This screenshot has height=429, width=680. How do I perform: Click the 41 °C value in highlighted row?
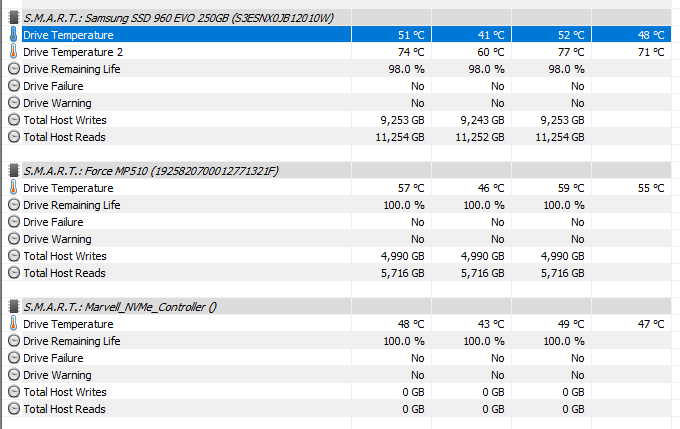tap(491, 35)
